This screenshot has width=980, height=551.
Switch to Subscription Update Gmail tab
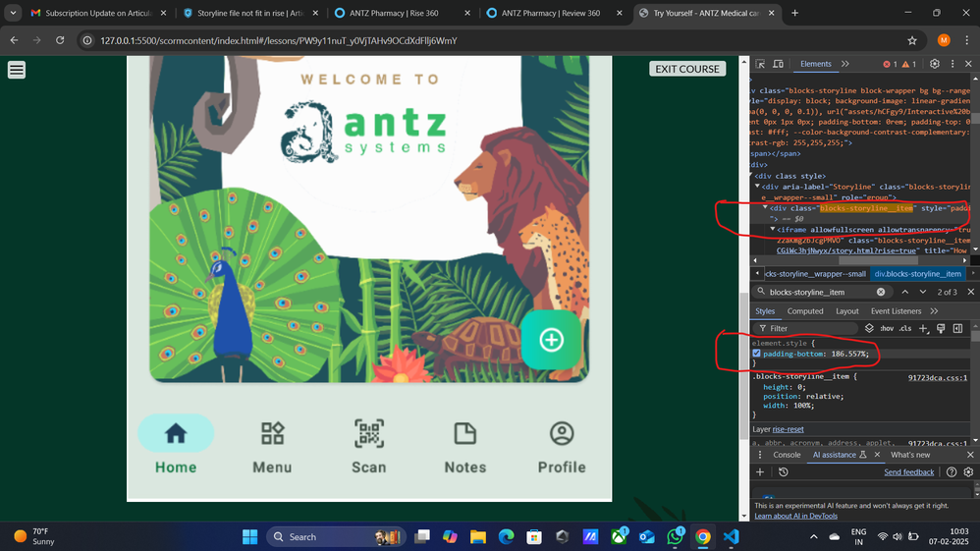[99, 13]
